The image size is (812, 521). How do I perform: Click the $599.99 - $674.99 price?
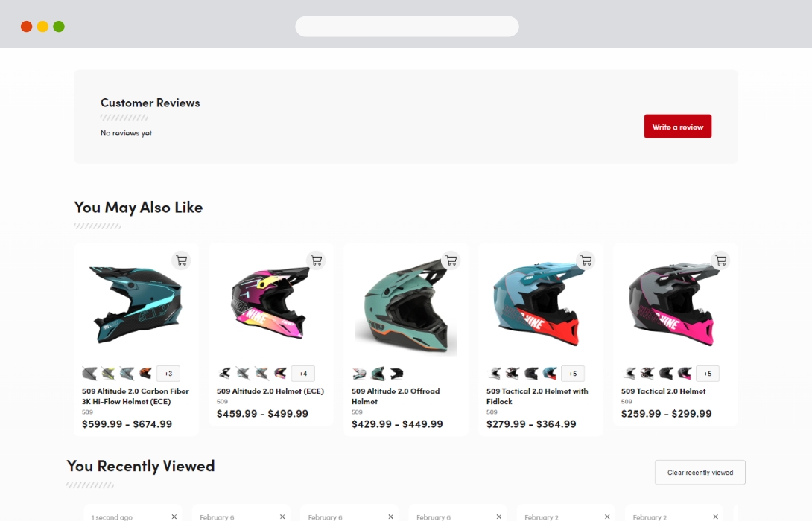click(x=127, y=424)
